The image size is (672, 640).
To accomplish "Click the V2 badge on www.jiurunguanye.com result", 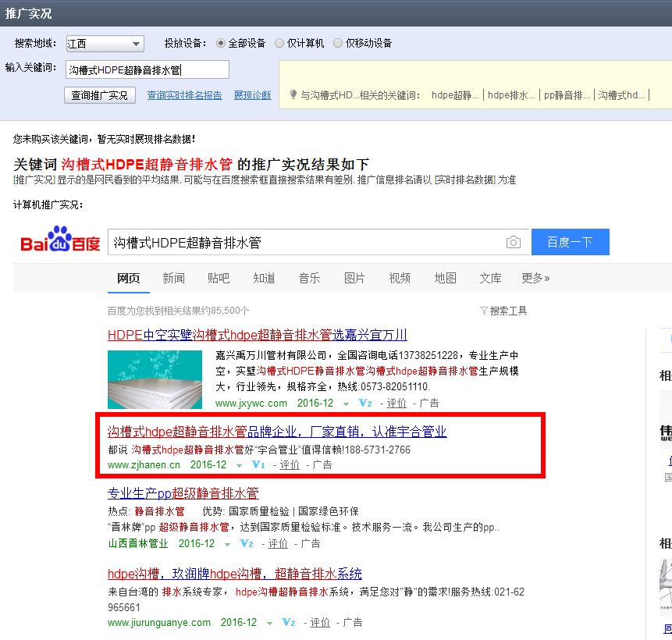I will click(x=289, y=622).
